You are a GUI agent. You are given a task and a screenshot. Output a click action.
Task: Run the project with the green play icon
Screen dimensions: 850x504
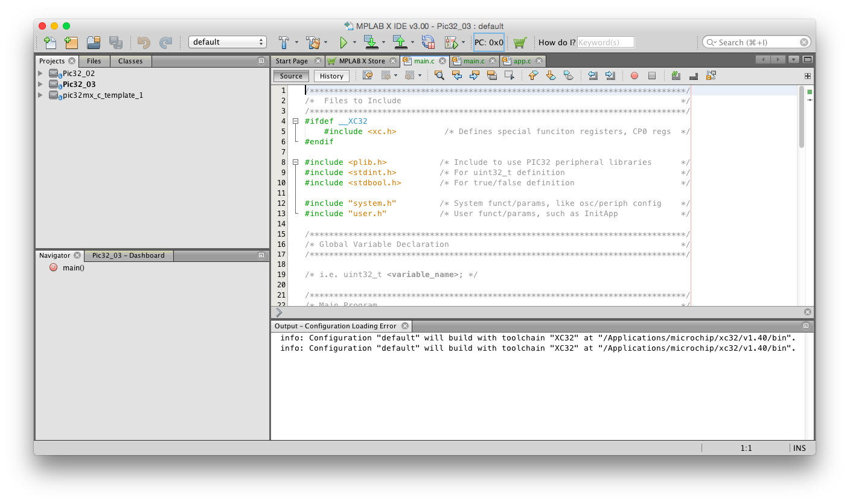[x=343, y=42]
